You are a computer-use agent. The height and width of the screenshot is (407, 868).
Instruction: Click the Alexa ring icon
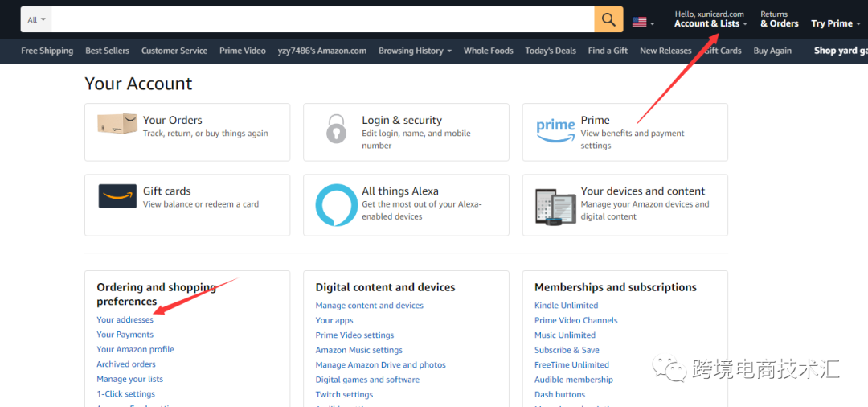[x=336, y=205]
